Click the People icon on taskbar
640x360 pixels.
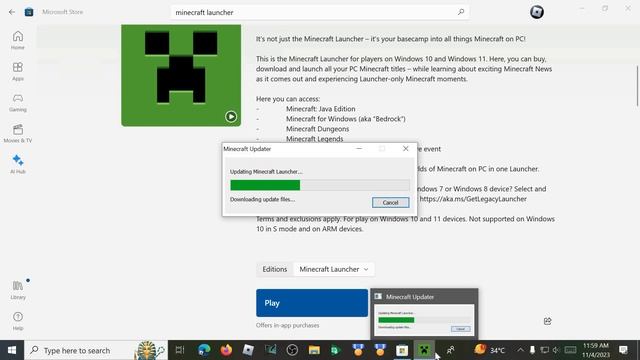tap(451, 350)
